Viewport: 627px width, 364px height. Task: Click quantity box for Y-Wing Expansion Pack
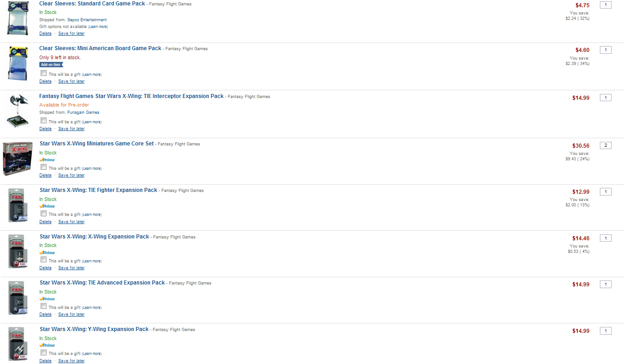click(x=605, y=331)
